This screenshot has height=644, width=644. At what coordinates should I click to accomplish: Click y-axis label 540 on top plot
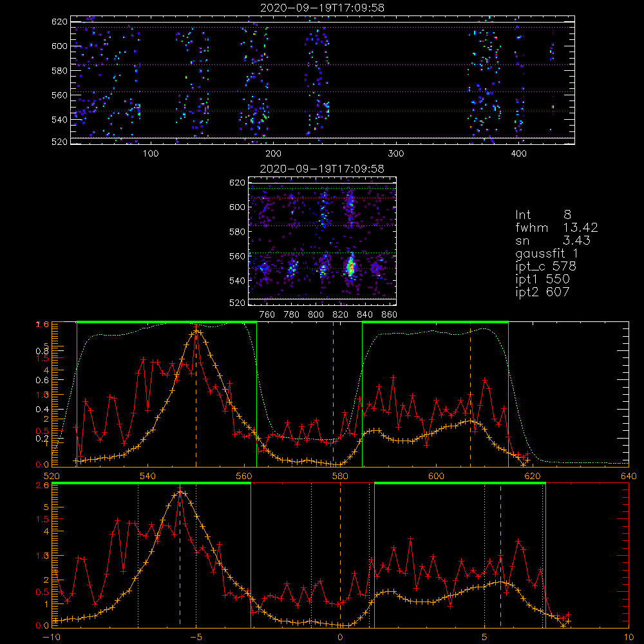coord(59,120)
